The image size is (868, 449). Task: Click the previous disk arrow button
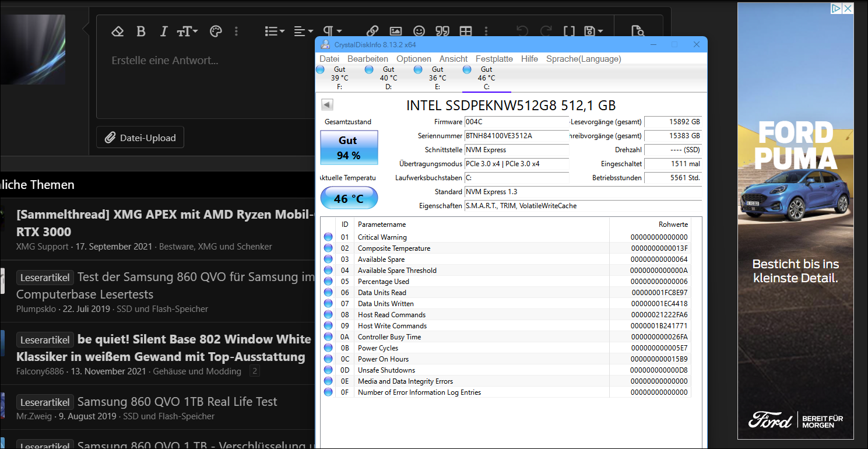click(x=327, y=104)
